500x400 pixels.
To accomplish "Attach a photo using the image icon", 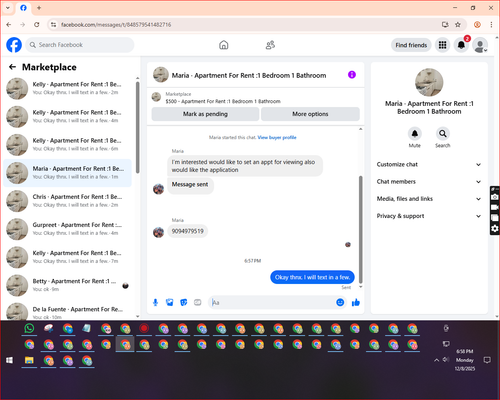I will [170, 302].
